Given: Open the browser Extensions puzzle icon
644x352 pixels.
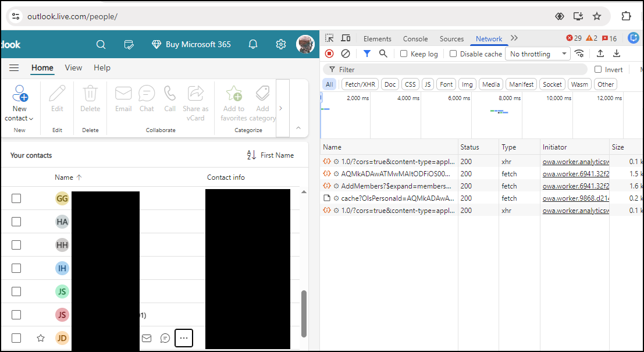Looking at the screenshot, I should [x=626, y=16].
